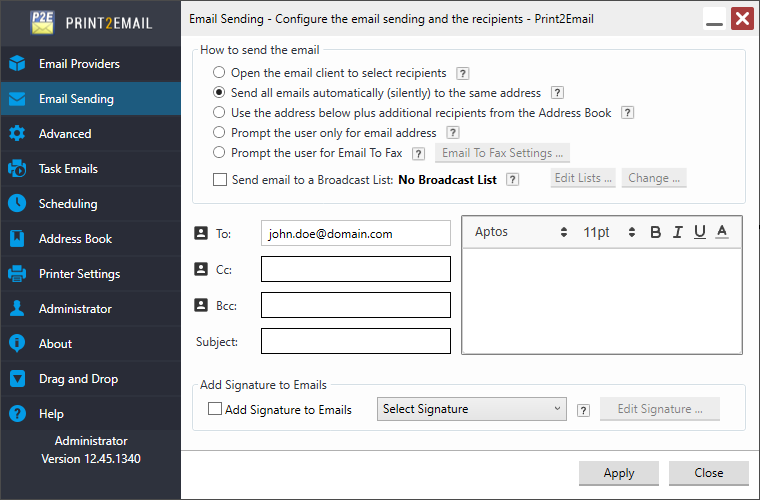Apply Underline formatting in editor
This screenshot has width=760, height=500.
point(700,232)
